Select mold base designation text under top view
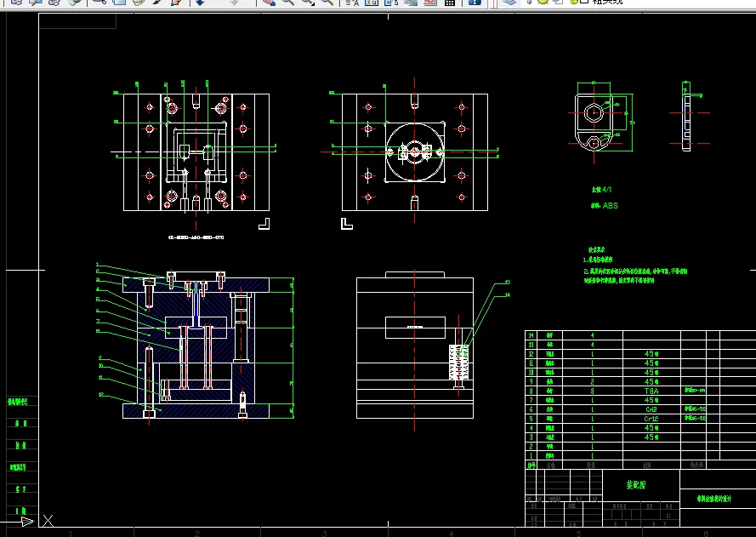 (x=196, y=237)
